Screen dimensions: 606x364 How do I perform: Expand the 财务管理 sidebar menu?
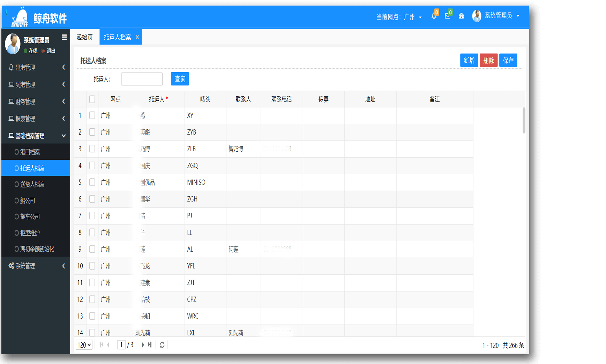[x=36, y=101]
